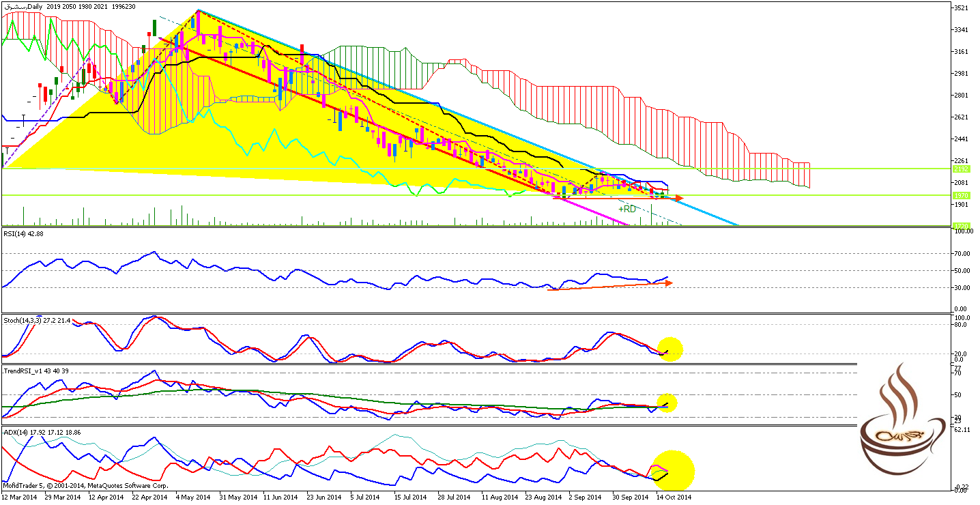Click the chart peak at channel apex
Screen dimensions: 980x505
198,11
